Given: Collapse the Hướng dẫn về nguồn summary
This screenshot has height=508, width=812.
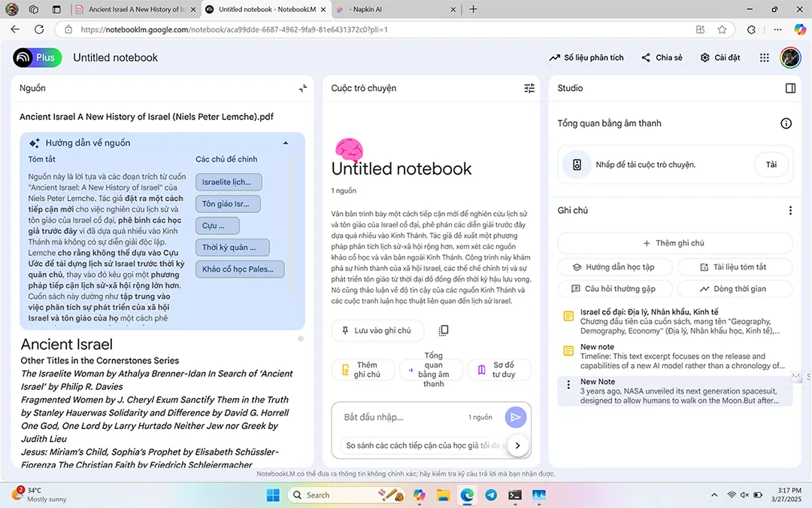Looking at the screenshot, I should (x=286, y=142).
